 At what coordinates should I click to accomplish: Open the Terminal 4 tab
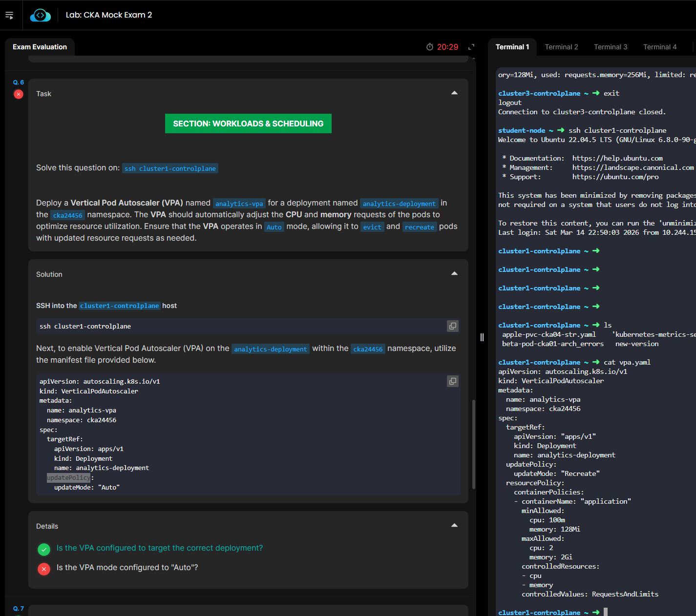(660, 47)
